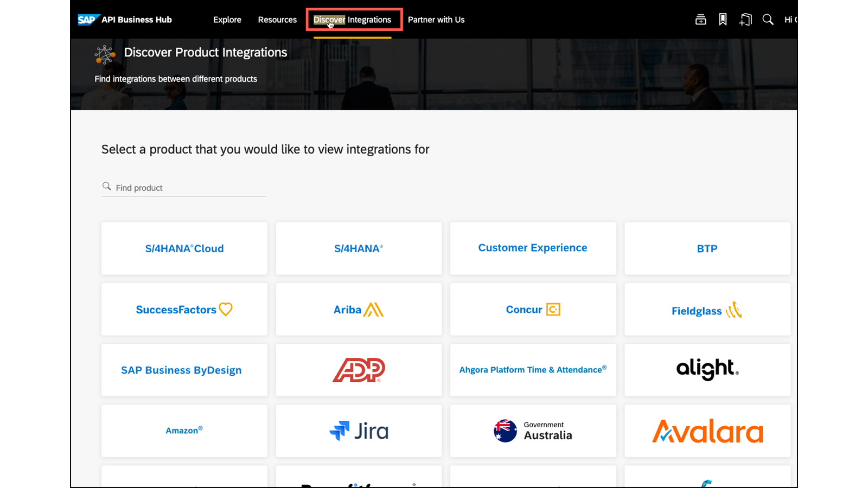Open the SuccessFactors product tile

[184, 309]
